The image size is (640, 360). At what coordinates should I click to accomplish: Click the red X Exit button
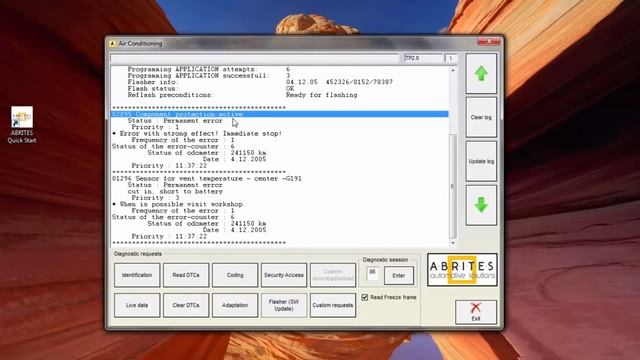[476, 312]
